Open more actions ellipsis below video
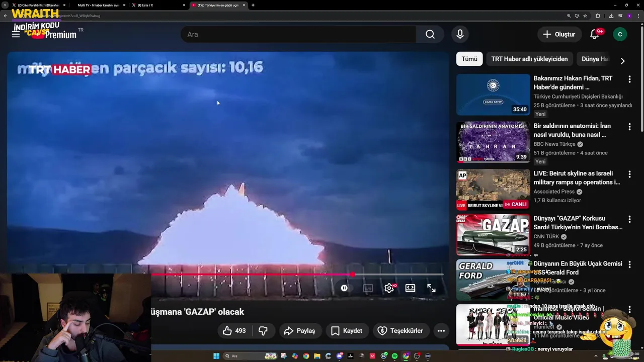This screenshot has height=362, width=644. click(x=441, y=330)
